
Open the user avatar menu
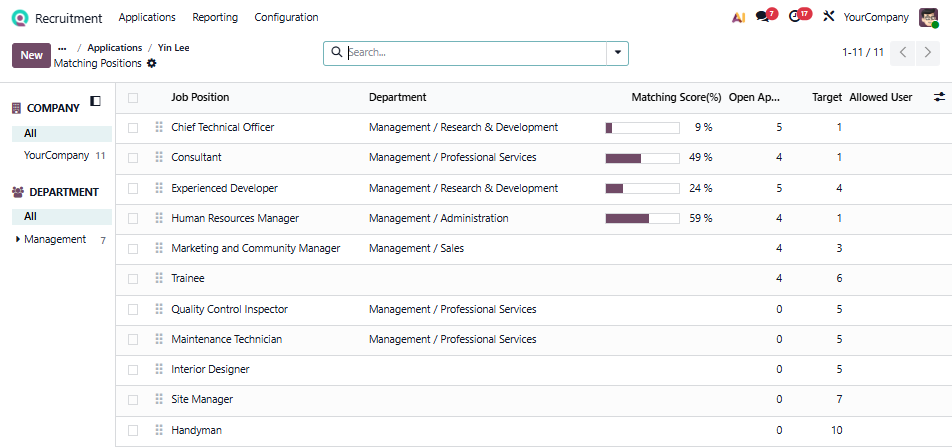928,17
